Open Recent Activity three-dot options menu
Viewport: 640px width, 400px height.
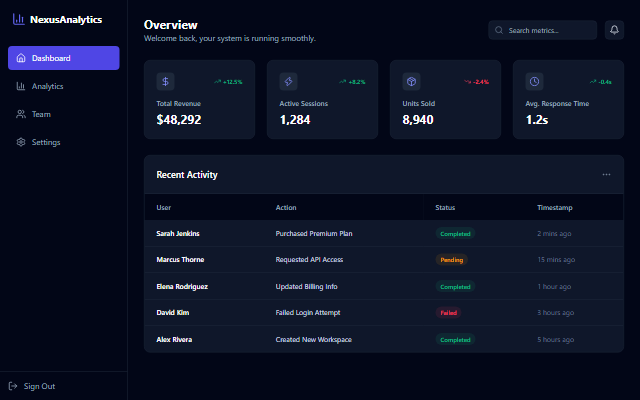pyautogui.click(x=606, y=175)
